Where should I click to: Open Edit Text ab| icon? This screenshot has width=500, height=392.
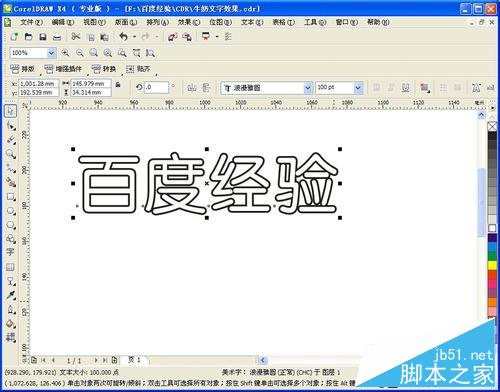point(490,88)
